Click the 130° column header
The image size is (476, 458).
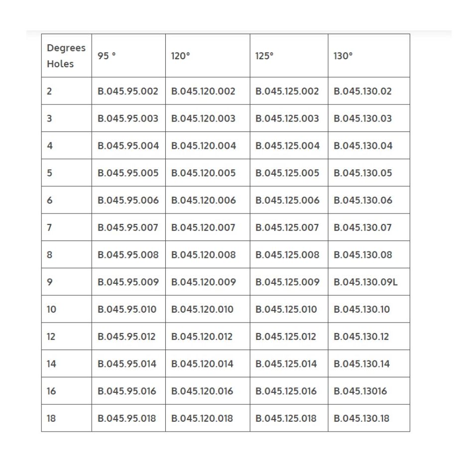pyautogui.click(x=343, y=56)
